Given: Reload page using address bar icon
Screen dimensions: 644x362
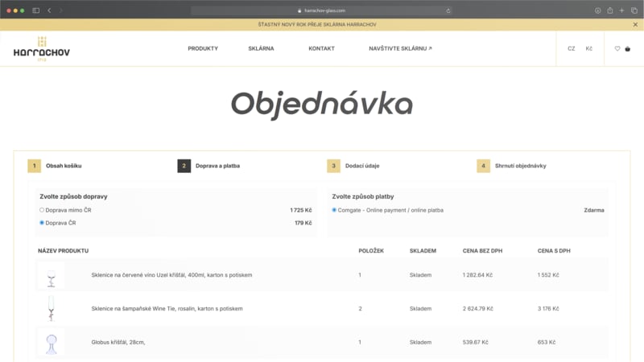Looking at the screenshot, I should point(448,10).
